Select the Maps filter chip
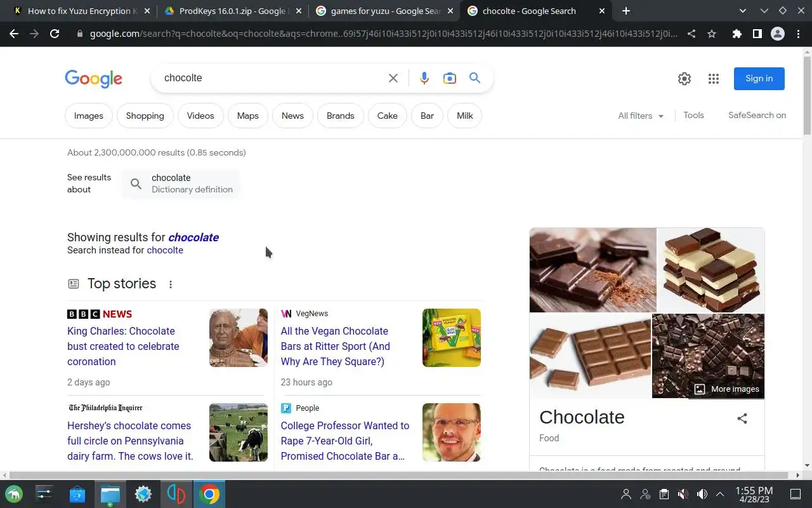Image resolution: width=812 pixels, height=508 pixels. tap(248, 116)
